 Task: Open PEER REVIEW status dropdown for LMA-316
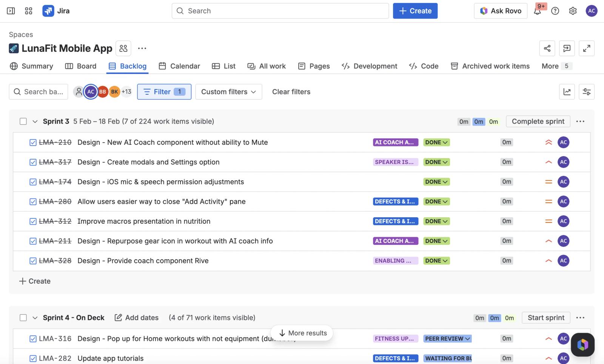pyautogui.click(x=447, y=338)
